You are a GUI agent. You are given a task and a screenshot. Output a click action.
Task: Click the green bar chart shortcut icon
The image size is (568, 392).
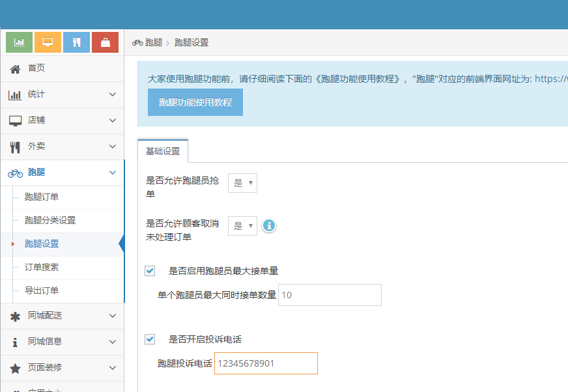pos(19,42)
